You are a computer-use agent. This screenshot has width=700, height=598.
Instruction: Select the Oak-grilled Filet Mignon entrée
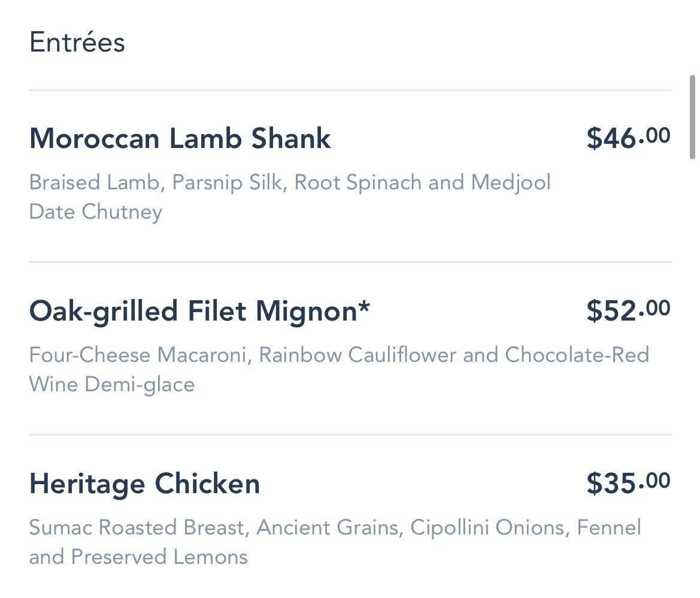tap(192, 312)
